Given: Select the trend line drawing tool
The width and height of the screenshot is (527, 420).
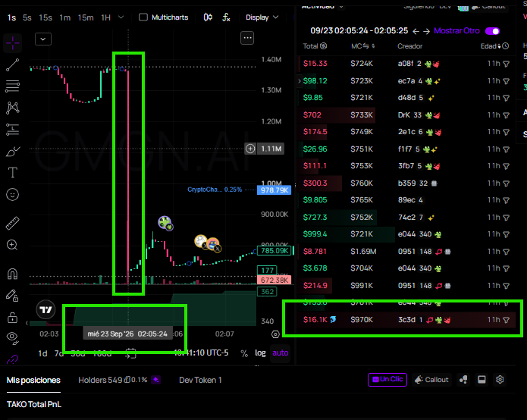Looking at the screenshot, I should [x=12, y=65].
